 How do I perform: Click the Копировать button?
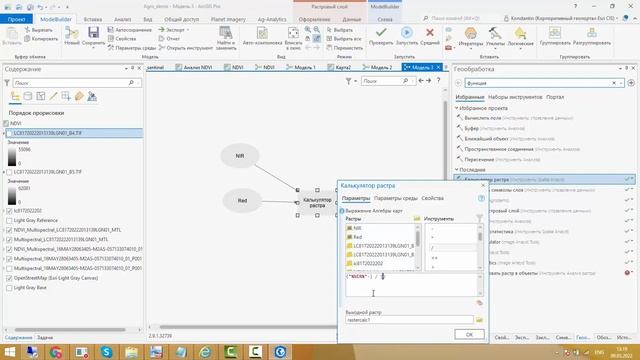click(41, 39)
